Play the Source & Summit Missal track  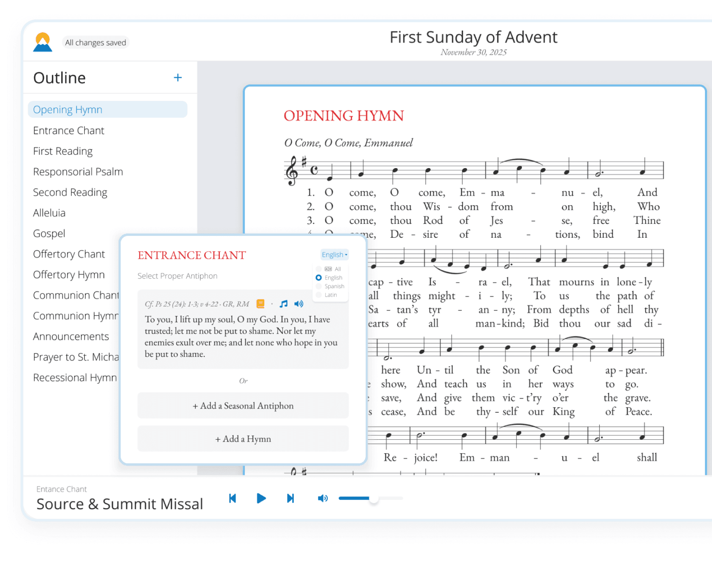261,498
